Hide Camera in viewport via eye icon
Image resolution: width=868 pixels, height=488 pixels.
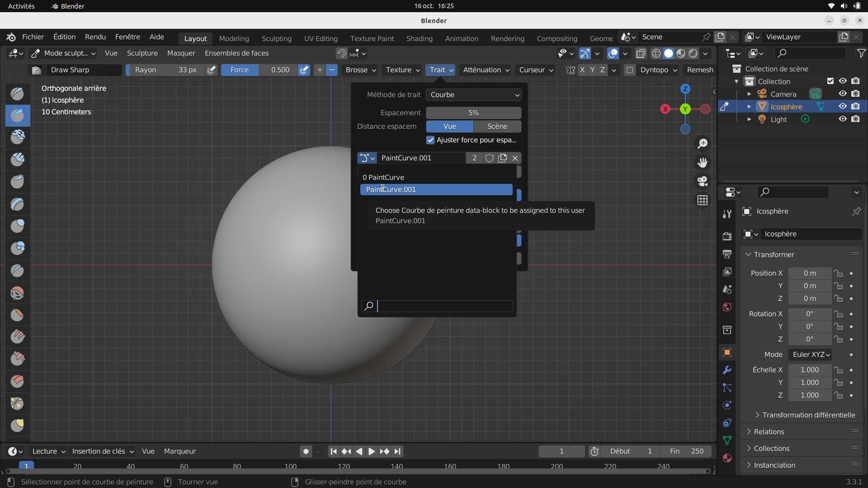pyautogui.click(x=843, y=94)
